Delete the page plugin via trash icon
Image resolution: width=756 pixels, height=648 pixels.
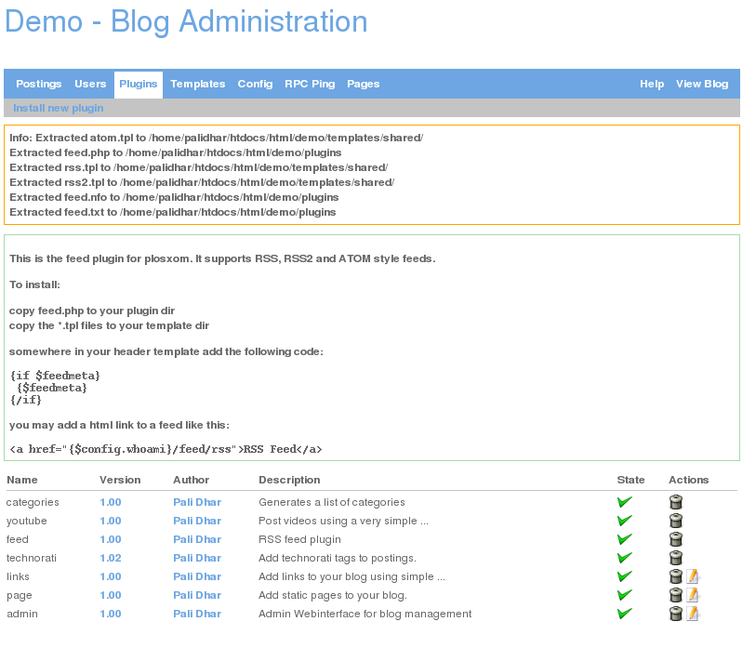[675, 595]
